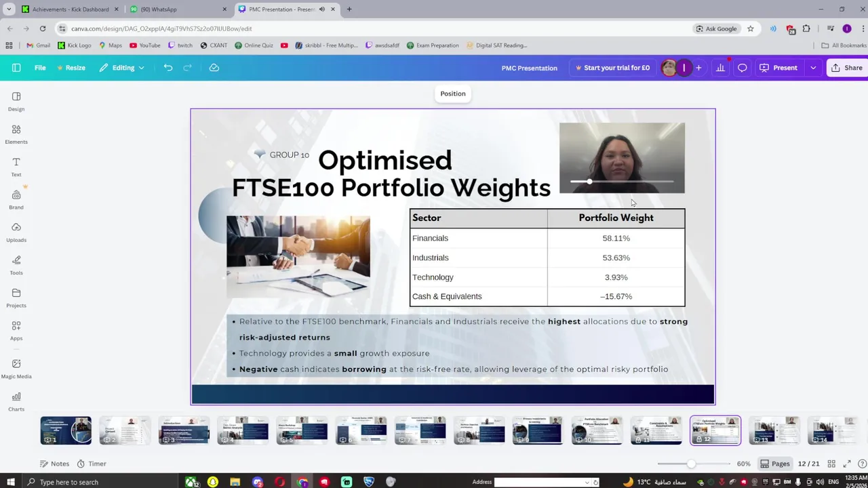
Task: Open the Digital SAT Reading bookmark
Action: (x=496, y=45)
